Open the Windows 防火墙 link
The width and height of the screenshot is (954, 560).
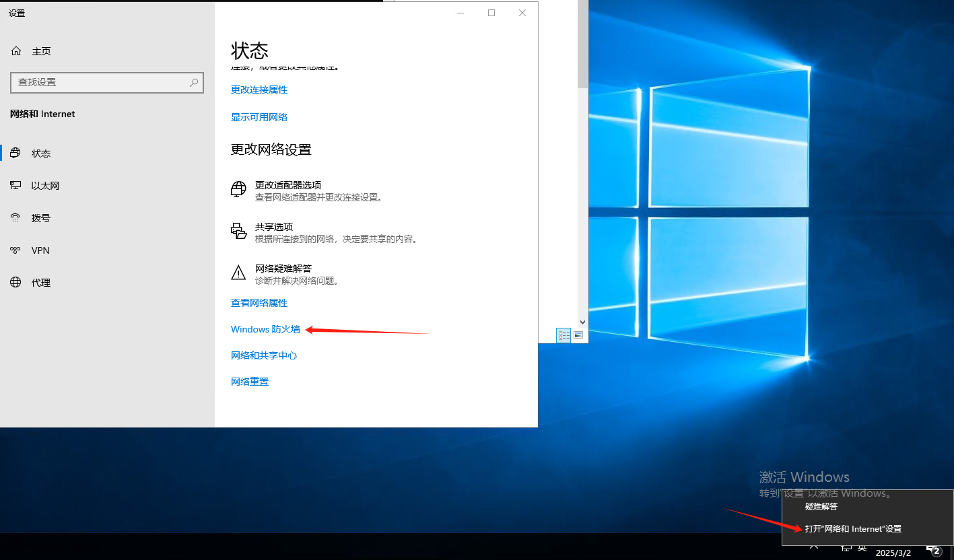pos(265,329)
